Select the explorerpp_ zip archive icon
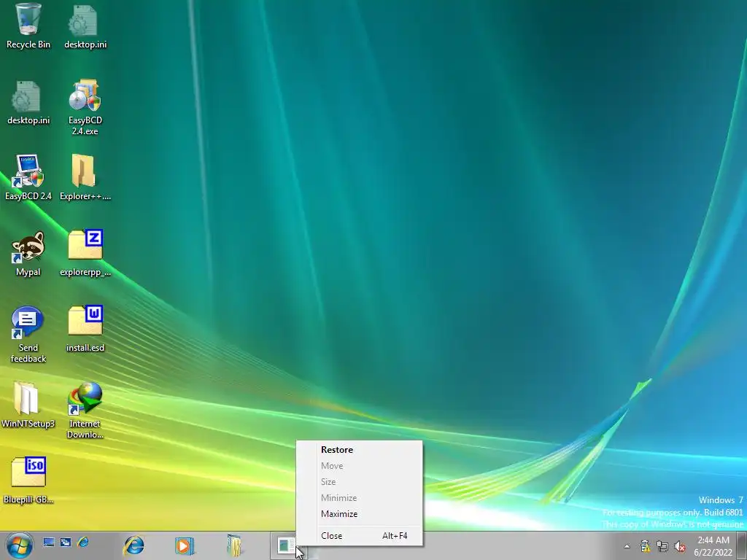Screen dimensions: 747x560 85,254
